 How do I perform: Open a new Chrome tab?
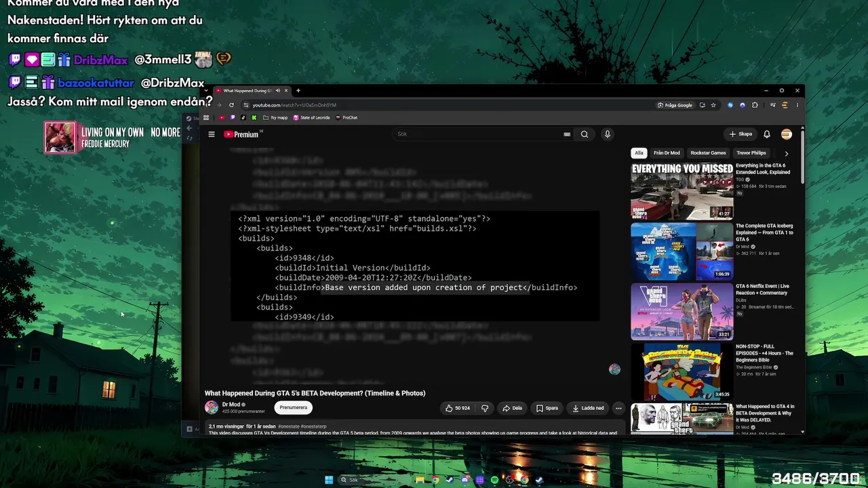point(298,91)
